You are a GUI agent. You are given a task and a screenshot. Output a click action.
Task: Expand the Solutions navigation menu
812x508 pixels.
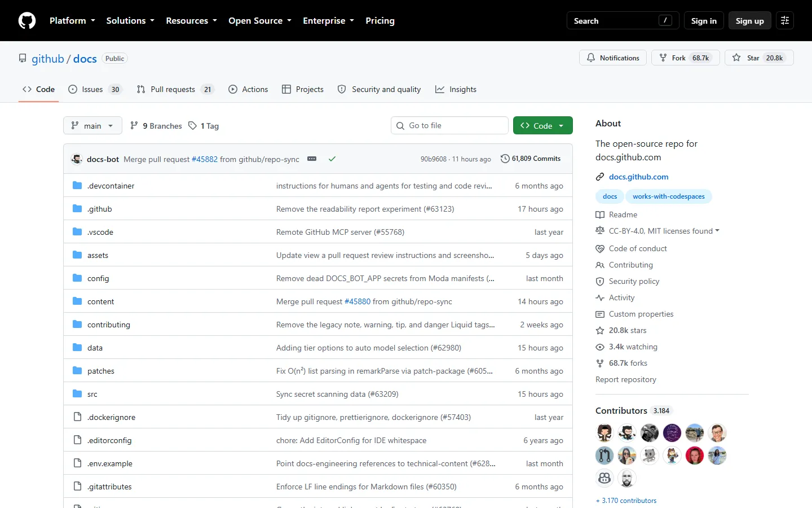(130, 21)
